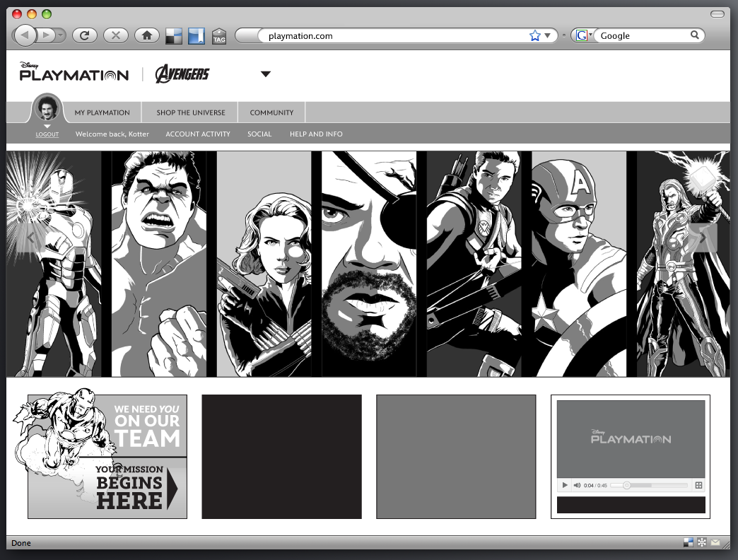The width and height of the screenshot is (738, 560).
Task: Go to the browser Home button
Action: pyautogui.click(x=147, y=35)
